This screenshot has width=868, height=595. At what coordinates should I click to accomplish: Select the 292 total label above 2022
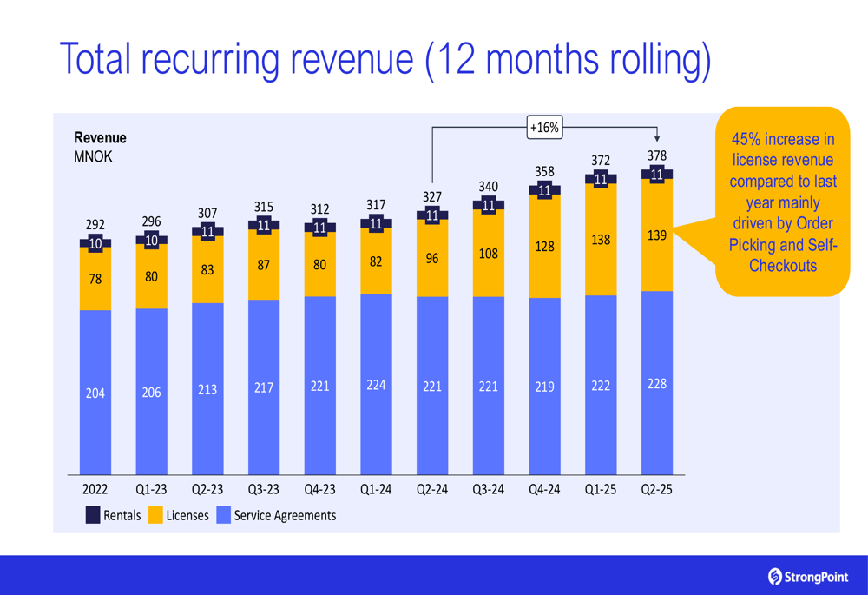click(x=95, y=226)
